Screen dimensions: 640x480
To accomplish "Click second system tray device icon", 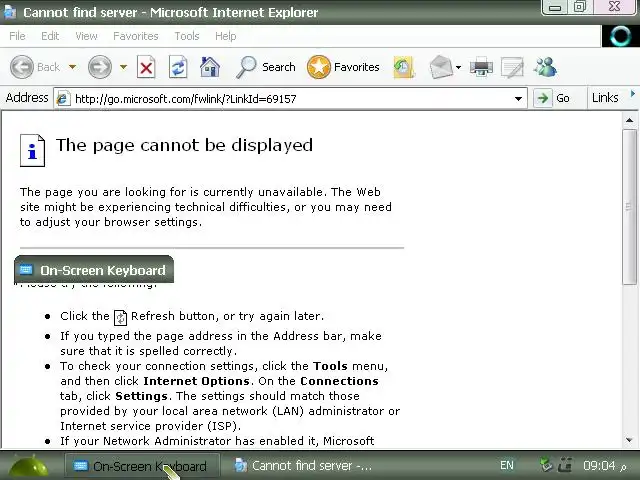I will pyautogui.click(x=565, y=465).
